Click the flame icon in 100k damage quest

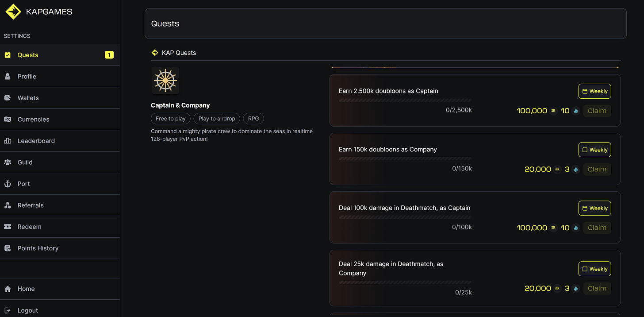pyautogui.click(x=575, y=228)
